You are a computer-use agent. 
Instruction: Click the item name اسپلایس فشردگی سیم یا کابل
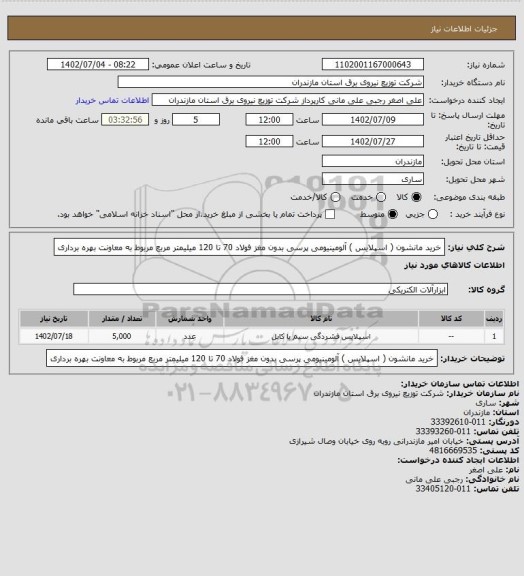tap(321, 336)
